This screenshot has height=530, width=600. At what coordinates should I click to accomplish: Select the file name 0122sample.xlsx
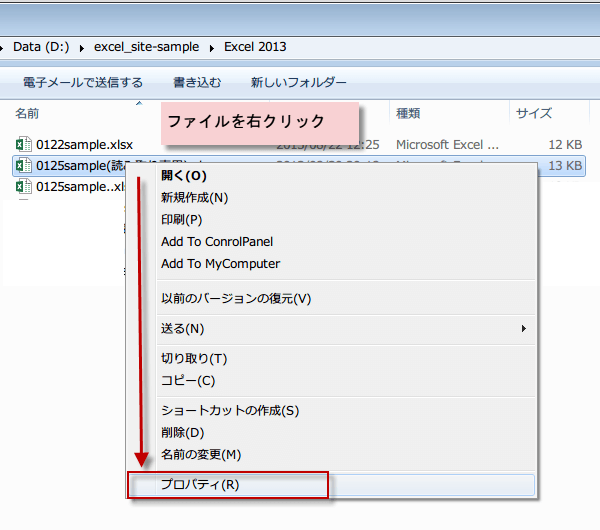(84, 145)
